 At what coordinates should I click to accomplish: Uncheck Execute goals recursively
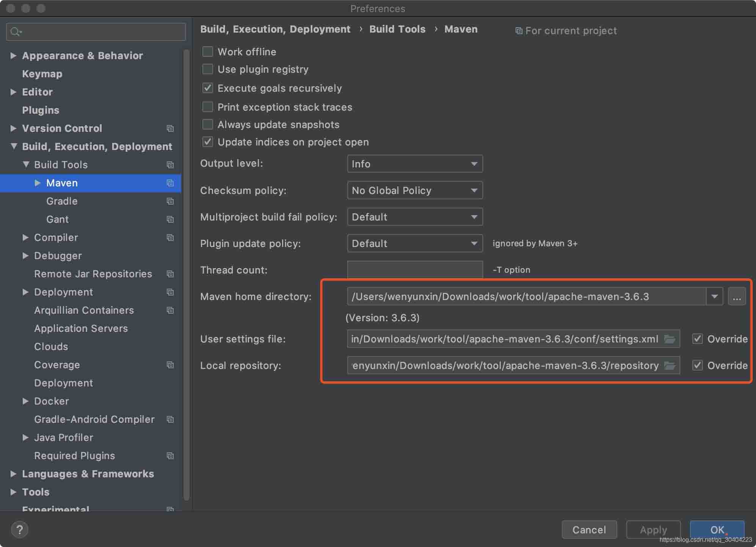tap(207, 88)
